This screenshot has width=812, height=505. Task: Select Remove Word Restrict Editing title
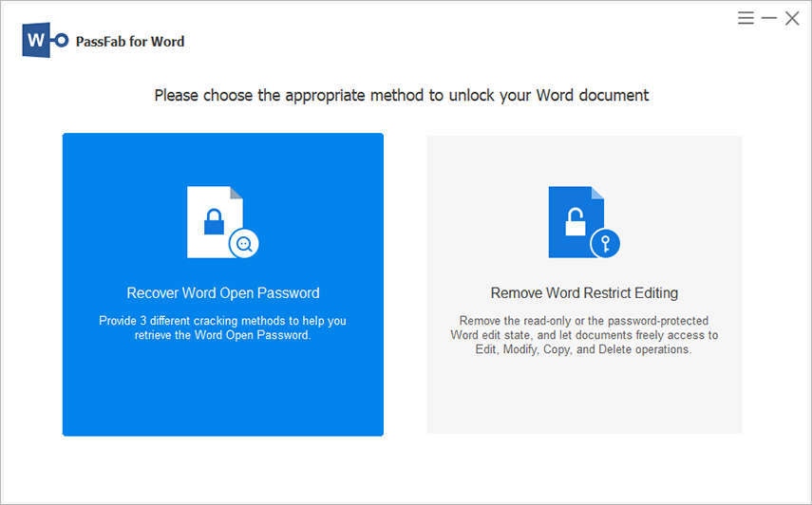click(x=584, y=293)
